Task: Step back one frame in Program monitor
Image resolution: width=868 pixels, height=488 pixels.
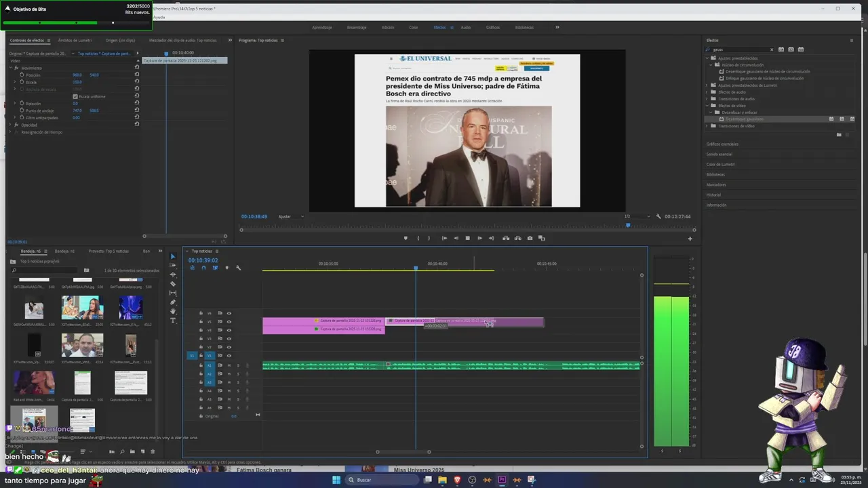Action: point(456,238)
